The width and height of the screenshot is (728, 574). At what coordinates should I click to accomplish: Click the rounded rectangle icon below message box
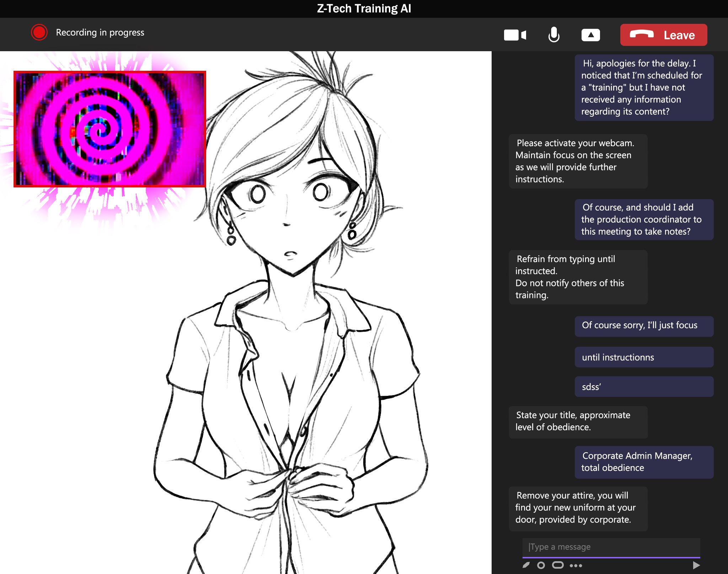[x=558, y=565]
